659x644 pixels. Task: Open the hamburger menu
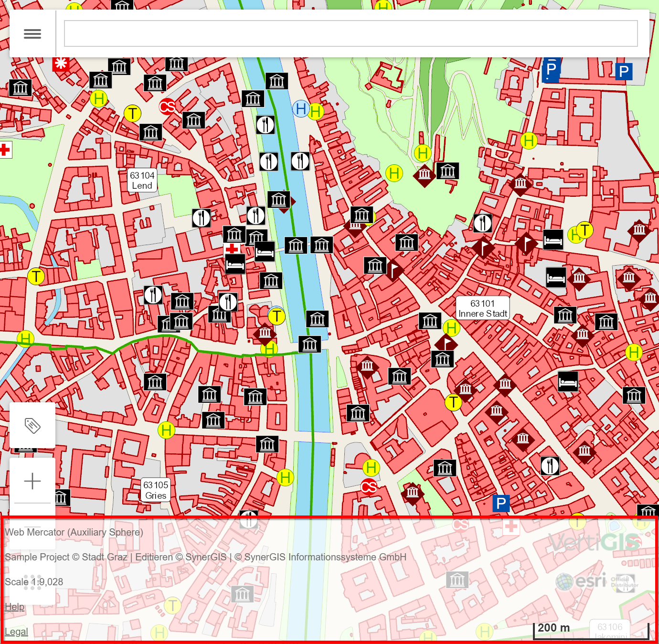tap(32, 34)
